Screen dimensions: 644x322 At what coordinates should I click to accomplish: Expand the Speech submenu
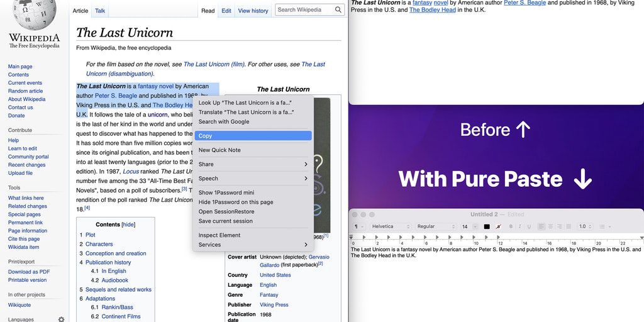click(253, 178)
